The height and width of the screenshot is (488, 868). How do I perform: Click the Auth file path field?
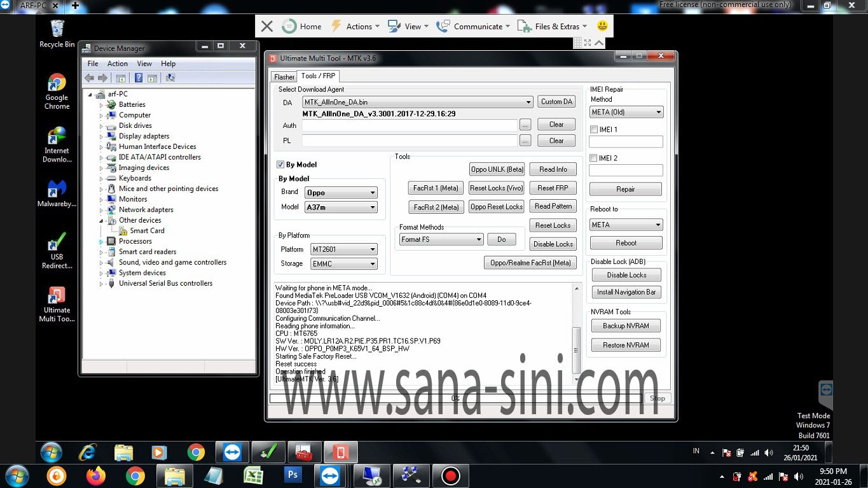click(x=410, y=125)
